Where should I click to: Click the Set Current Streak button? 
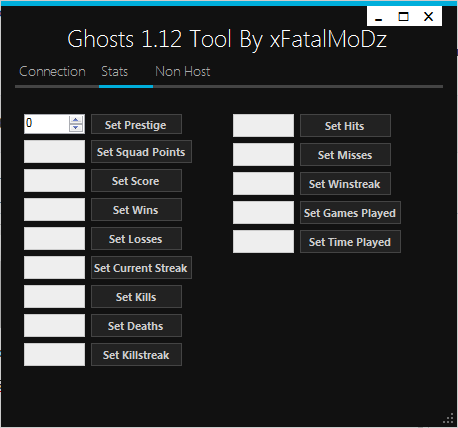(141, 268)
